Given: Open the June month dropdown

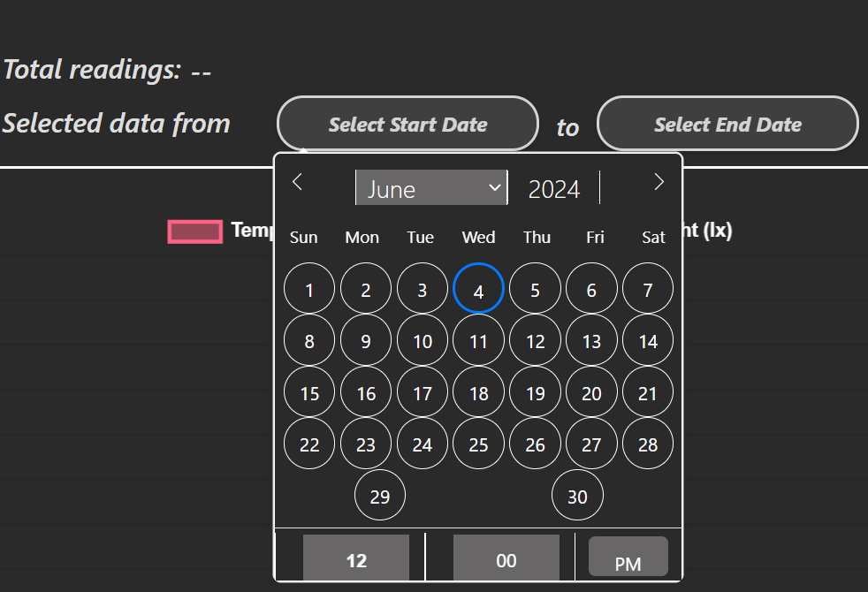Looking at the screenshot, I should coord(431,188).
